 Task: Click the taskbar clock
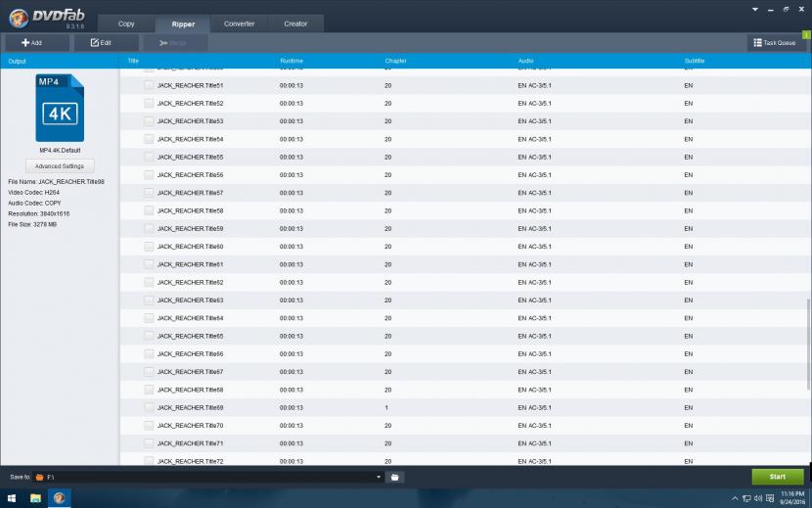[x=792, y=498]
